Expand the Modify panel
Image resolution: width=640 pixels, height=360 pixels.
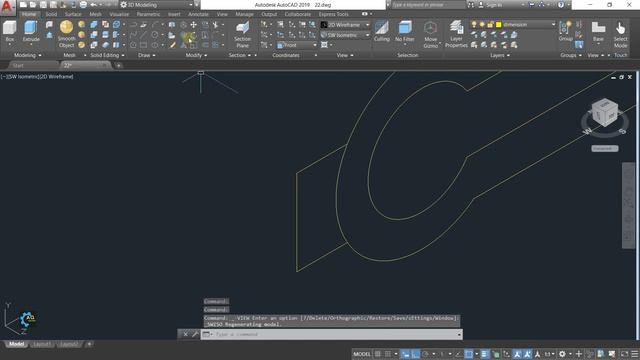click(x=196, y=55)
